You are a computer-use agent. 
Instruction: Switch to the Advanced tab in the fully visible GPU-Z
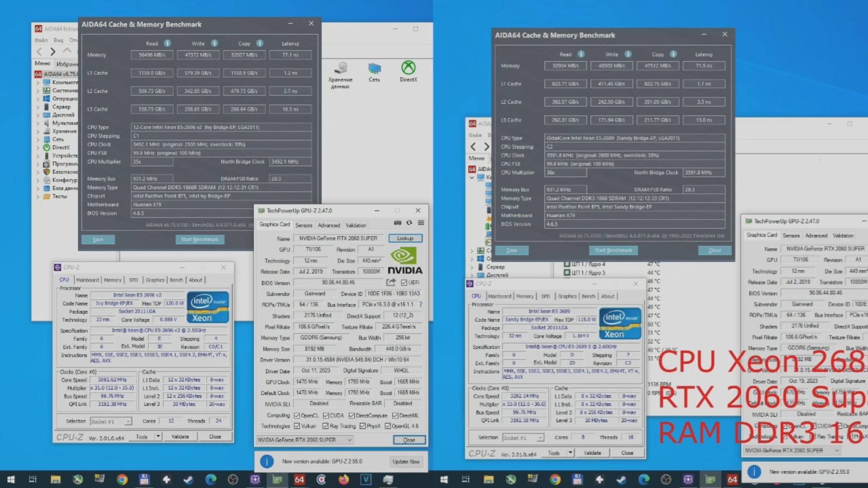coord(329,225)
